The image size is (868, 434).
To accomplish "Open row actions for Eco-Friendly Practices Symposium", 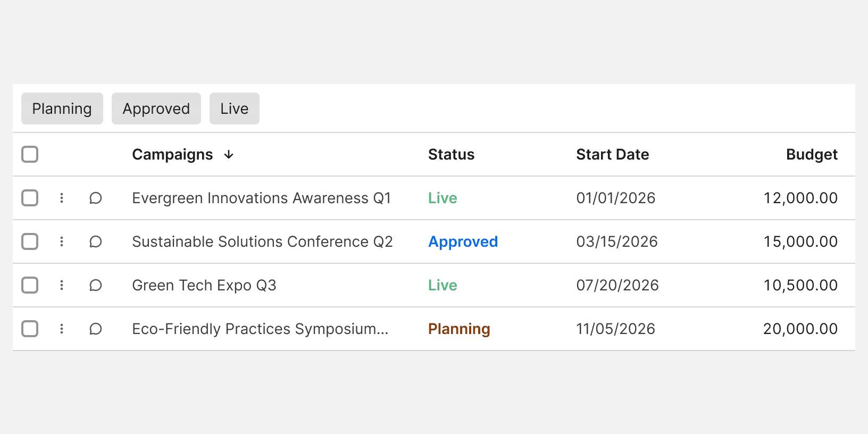I will (x=62, y=329).
